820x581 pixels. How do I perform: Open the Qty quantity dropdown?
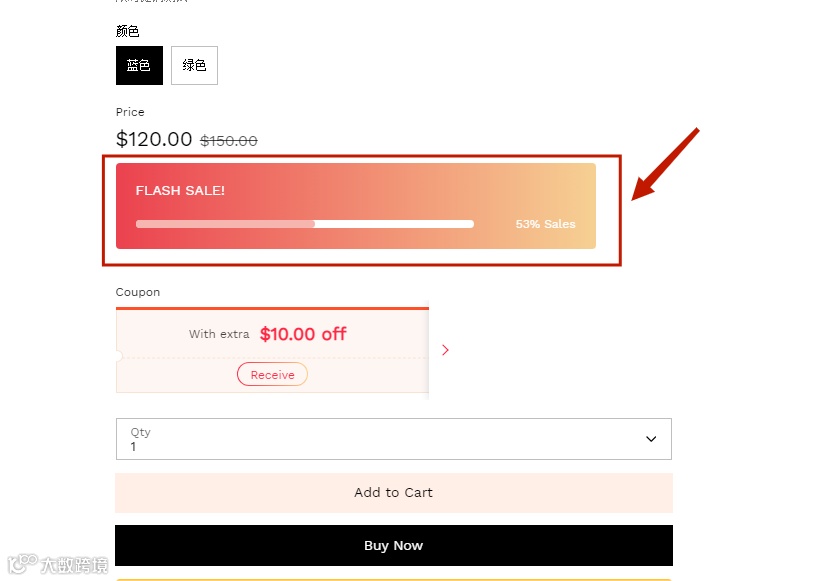[x=393, y=439]
